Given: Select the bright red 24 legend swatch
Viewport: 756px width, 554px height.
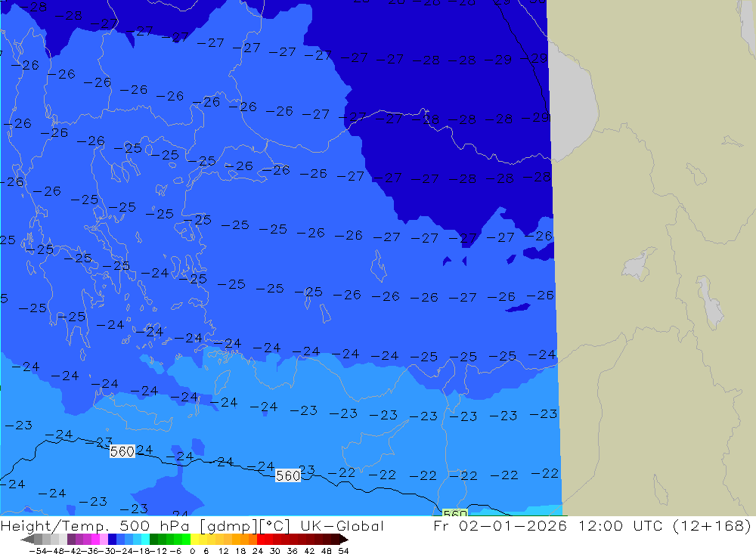Looking at the screenshot, I should 261,540.
